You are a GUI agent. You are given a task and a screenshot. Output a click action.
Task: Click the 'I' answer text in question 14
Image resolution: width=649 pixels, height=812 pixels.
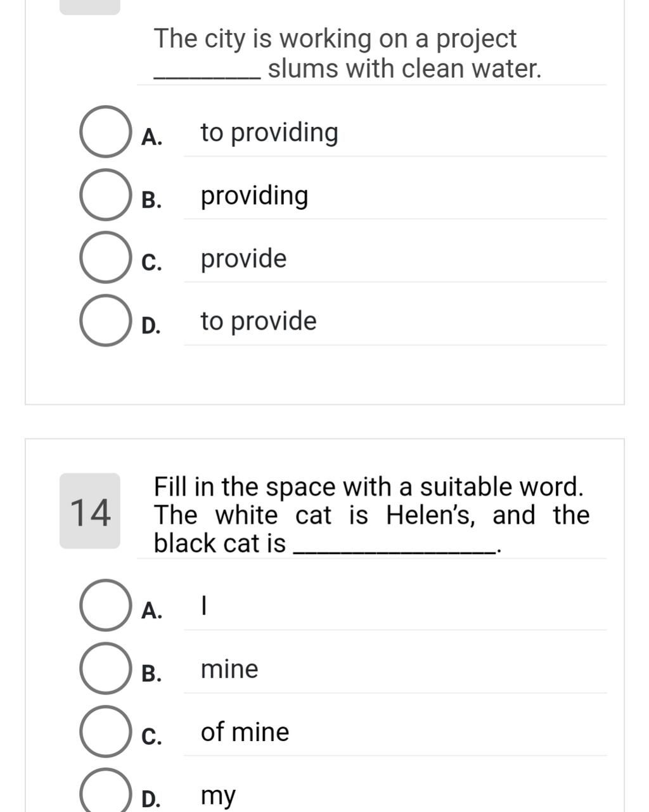coord(203,607)
